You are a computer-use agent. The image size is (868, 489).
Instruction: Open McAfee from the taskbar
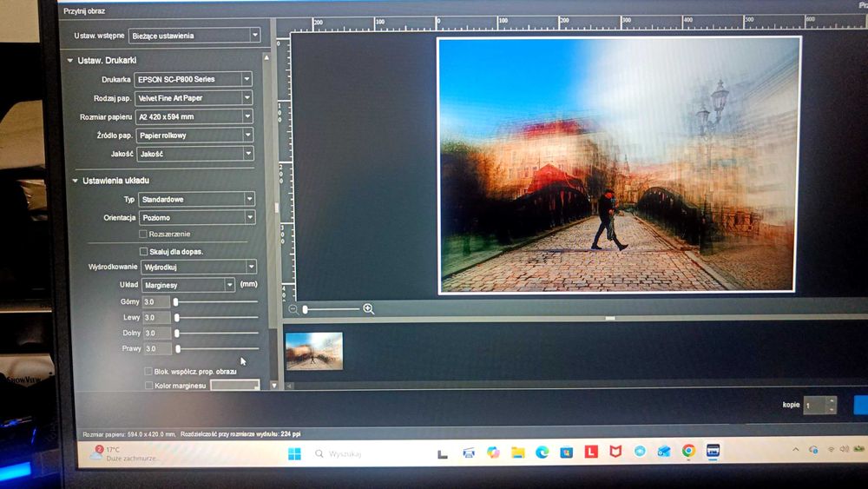(x=615, y=452)
